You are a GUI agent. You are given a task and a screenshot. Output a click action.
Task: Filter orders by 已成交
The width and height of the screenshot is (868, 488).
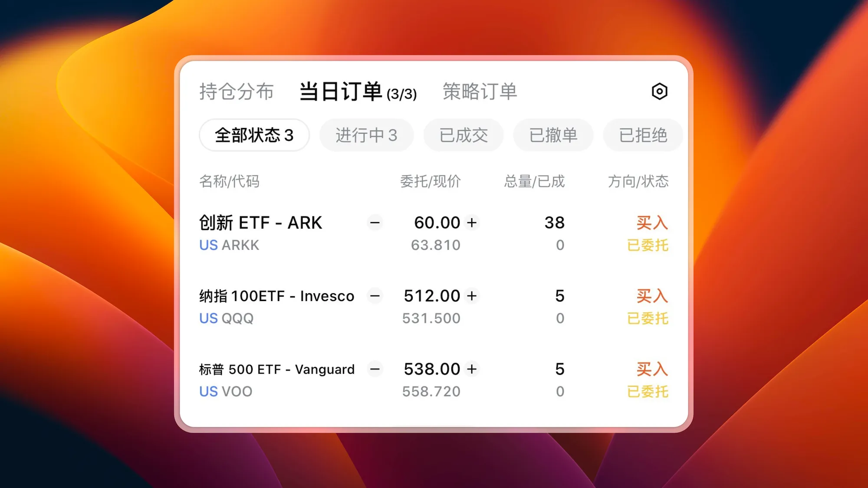click(464, 135)
